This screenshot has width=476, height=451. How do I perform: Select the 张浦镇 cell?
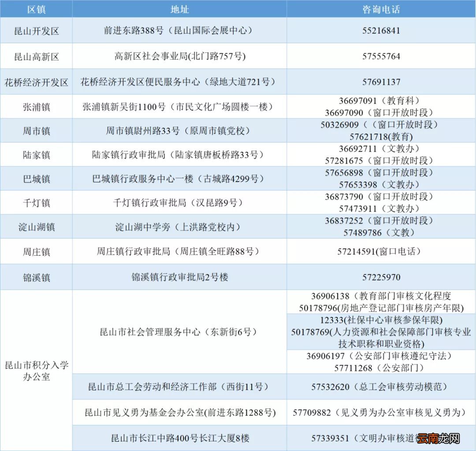[x=37, y=107]
